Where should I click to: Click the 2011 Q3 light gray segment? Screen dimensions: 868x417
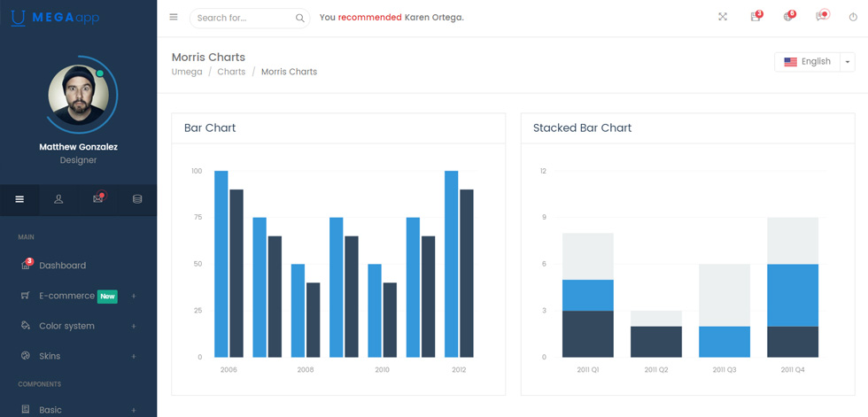725,296
